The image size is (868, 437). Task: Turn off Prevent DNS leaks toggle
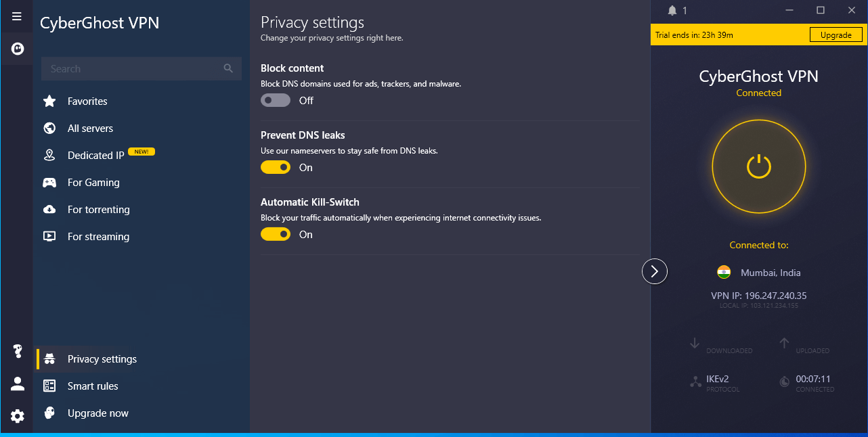(276, 167)
